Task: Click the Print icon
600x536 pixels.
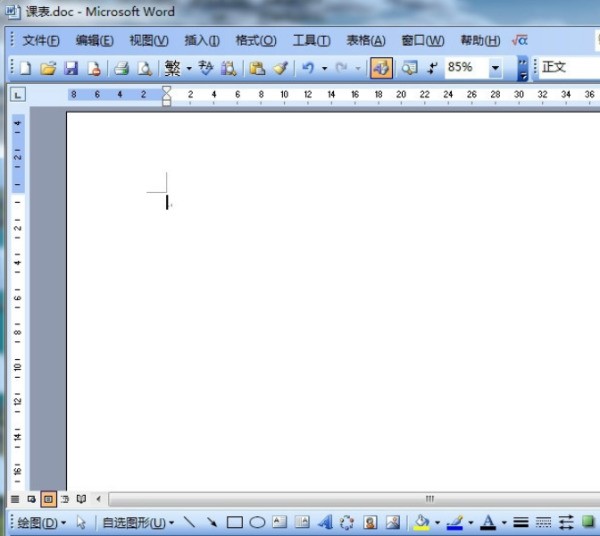Action: (121, 68)
